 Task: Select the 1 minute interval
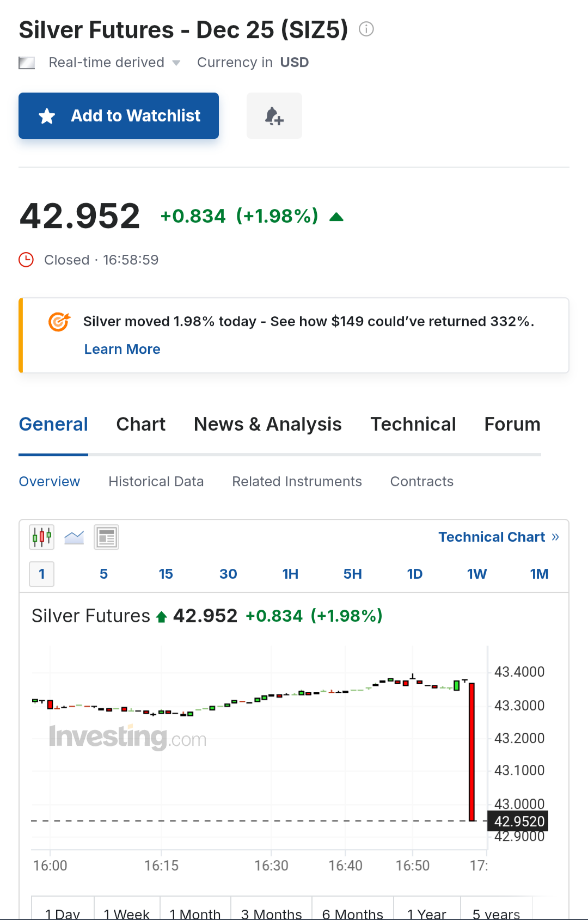pos(42,574)
